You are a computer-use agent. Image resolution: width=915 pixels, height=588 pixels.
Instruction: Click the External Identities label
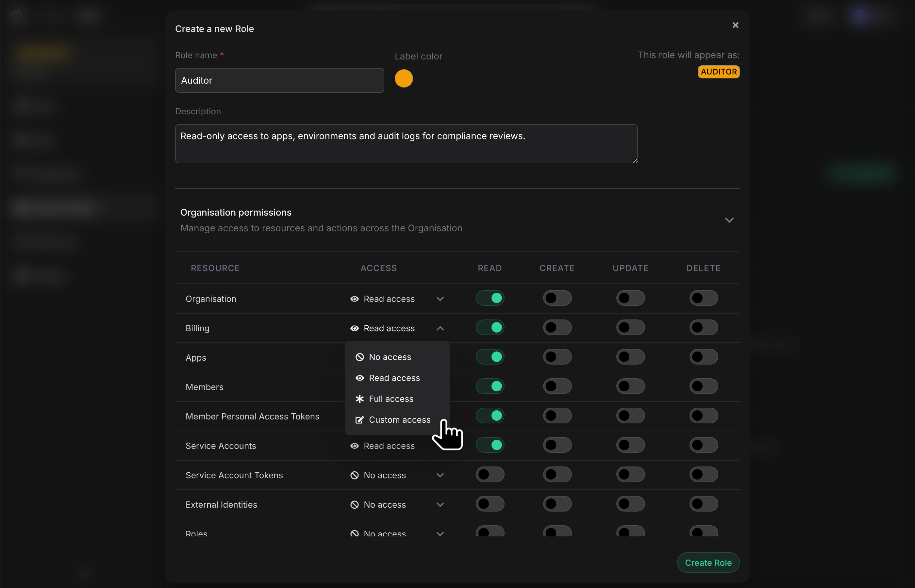click(x=221, y=504)
